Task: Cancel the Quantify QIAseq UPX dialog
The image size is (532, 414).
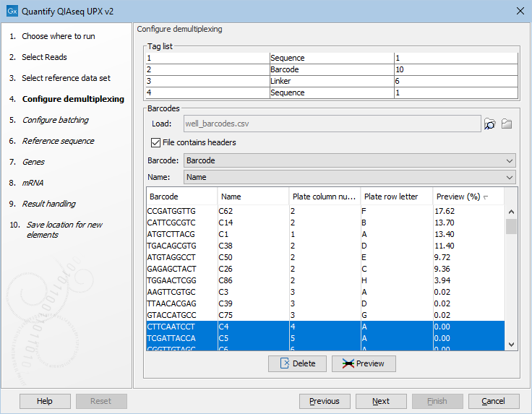Action: tap(493, 401)
